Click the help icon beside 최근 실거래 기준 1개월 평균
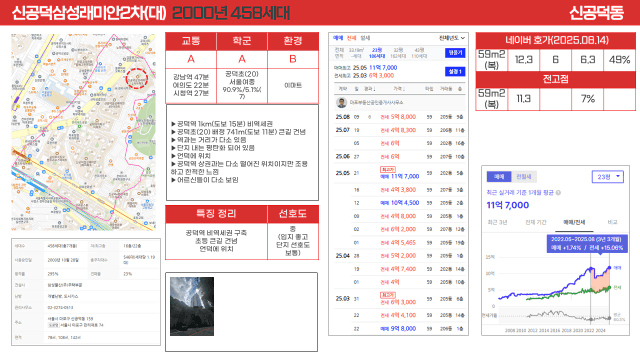 point(558,193)
